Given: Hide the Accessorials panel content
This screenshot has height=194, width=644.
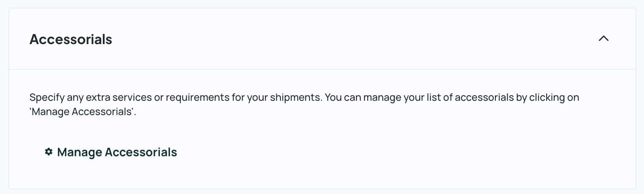Looking at the screenshot, I should 603,39.
